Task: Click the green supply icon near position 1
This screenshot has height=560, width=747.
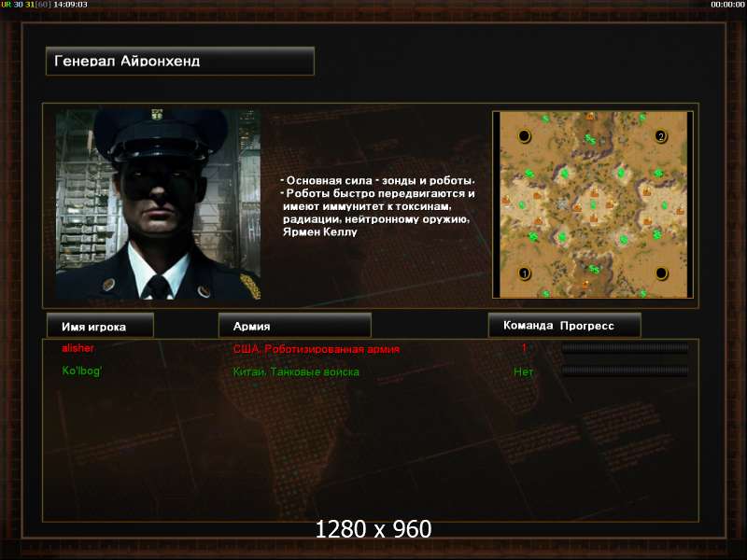Action: pos(545,293)
